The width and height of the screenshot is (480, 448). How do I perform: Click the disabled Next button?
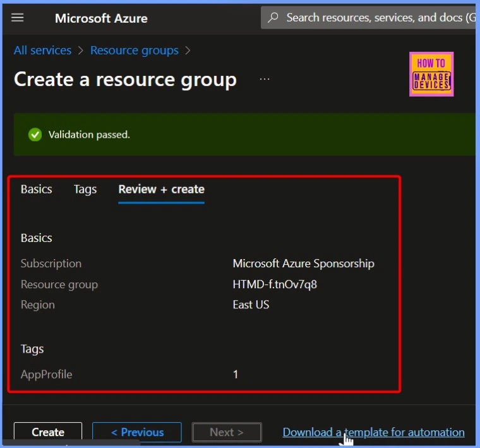(x=227, y=432)
